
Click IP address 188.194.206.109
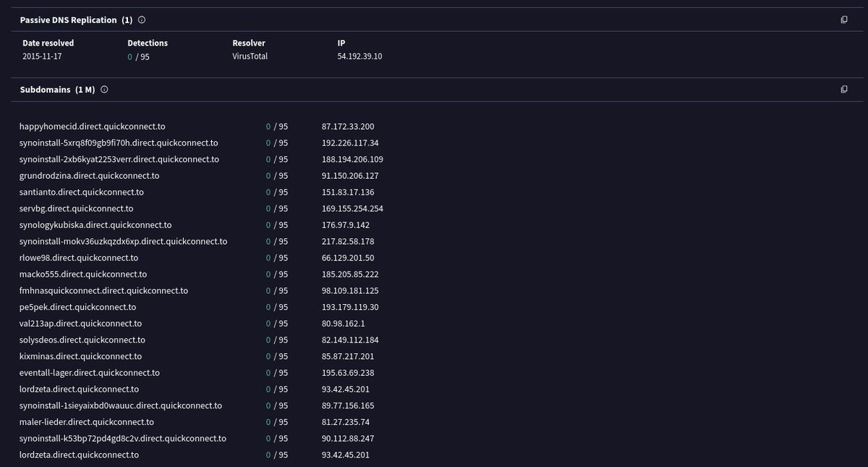tap(352, 159)
